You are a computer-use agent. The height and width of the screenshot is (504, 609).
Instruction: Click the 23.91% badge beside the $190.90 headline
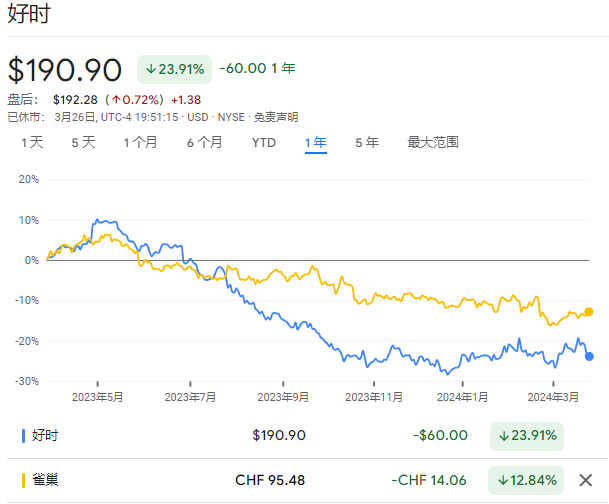click(x=174, y=70)
